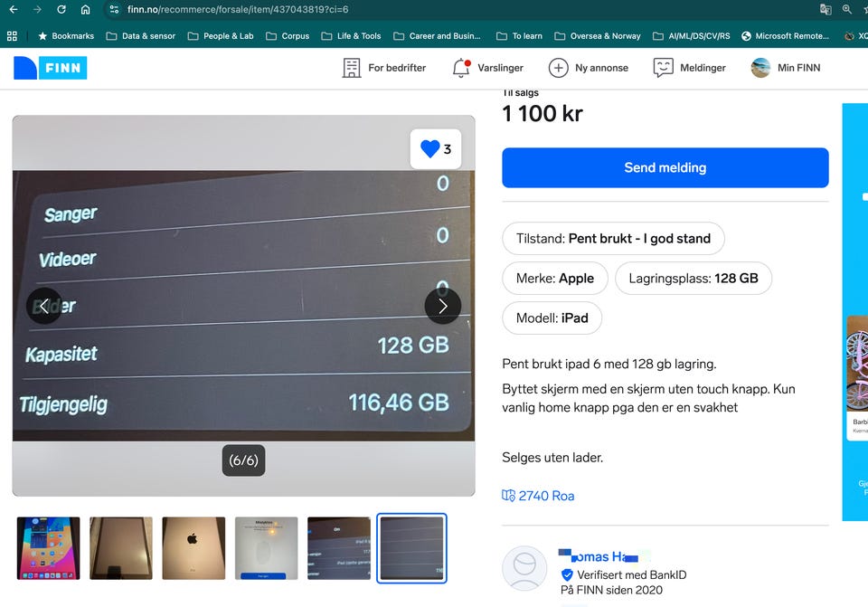Image resolution: width=868 pixels, height=607 pixels.
Task: Click the Lagringsplass: 128 GB tag
Action: coord(693,278)
